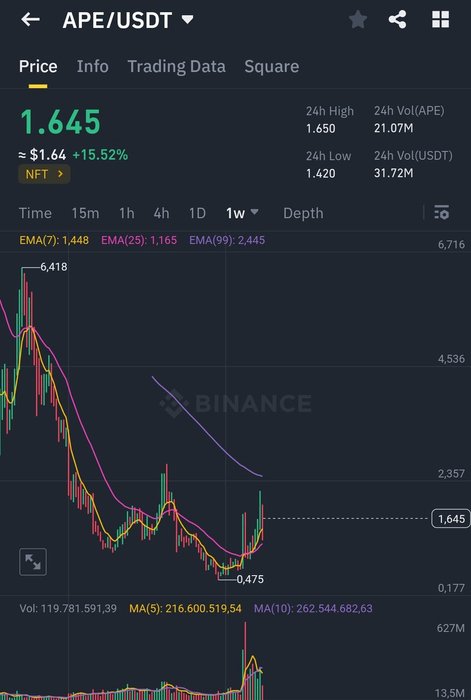Select the 1,645 current price marker
Screen dimensions: 471x700
coord(451,519)
